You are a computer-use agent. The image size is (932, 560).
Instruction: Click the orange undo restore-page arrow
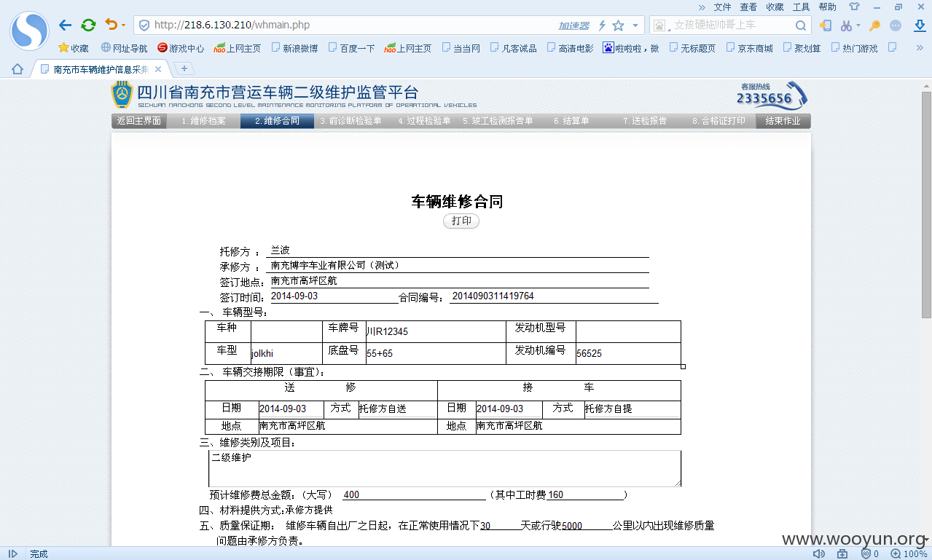pyautogui.click(x=111, y=25)
